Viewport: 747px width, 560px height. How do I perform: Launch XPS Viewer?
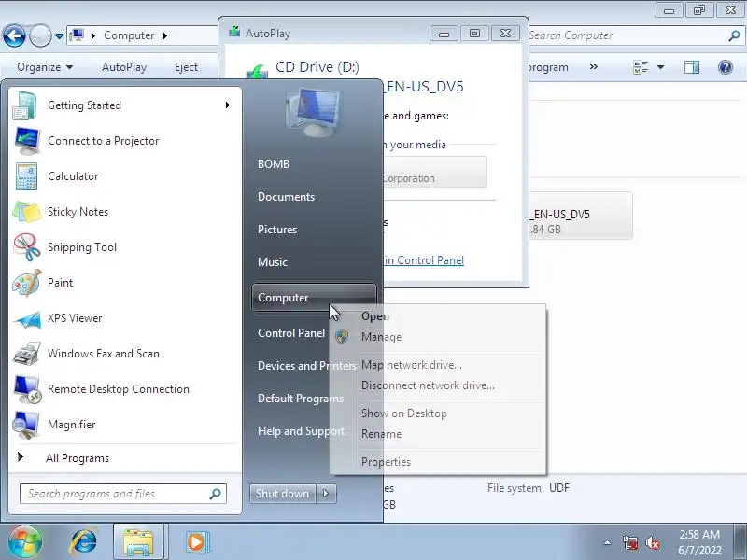click(x=125, y=318)
